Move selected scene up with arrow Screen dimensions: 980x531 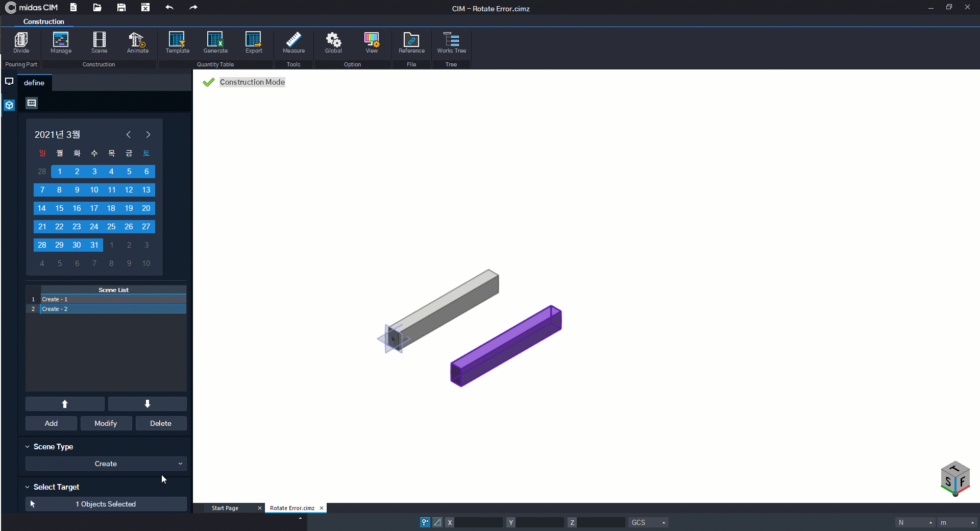pyautogui.click(x=65, y=404)
